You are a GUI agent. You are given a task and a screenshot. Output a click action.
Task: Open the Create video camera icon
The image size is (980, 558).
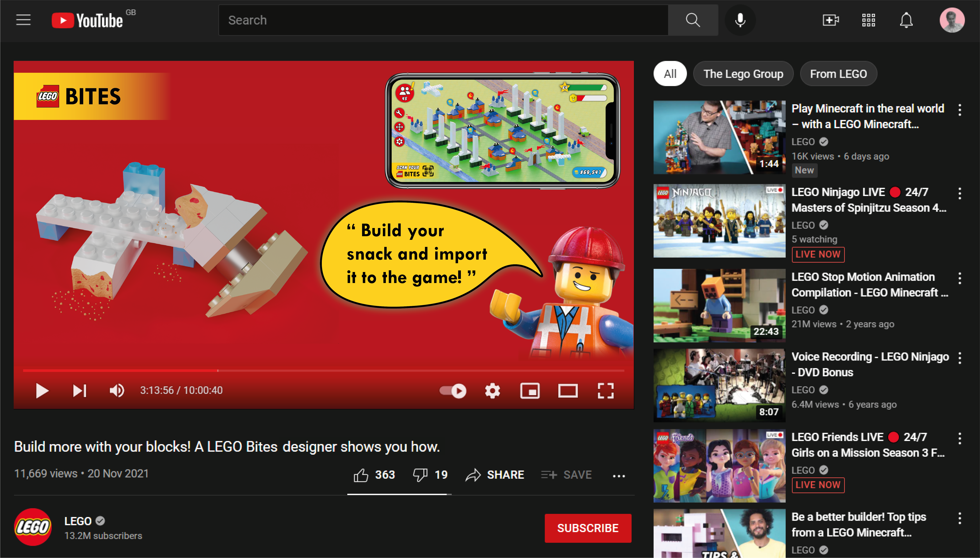coord(830,20)
